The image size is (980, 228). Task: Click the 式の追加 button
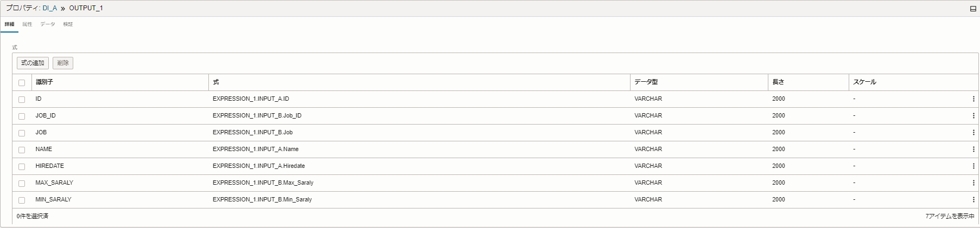33,63
